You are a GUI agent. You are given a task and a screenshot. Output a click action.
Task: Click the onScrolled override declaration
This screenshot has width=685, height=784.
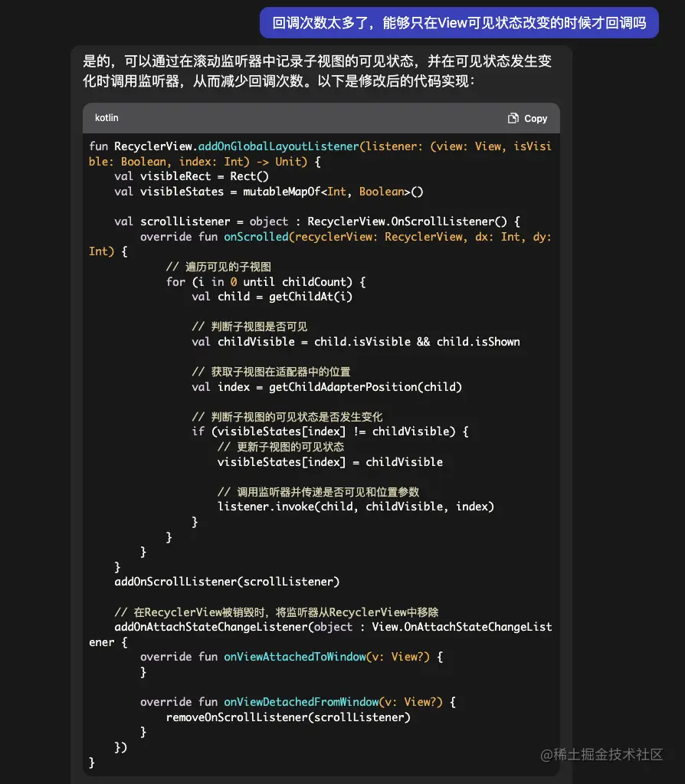tap(256, 236)
